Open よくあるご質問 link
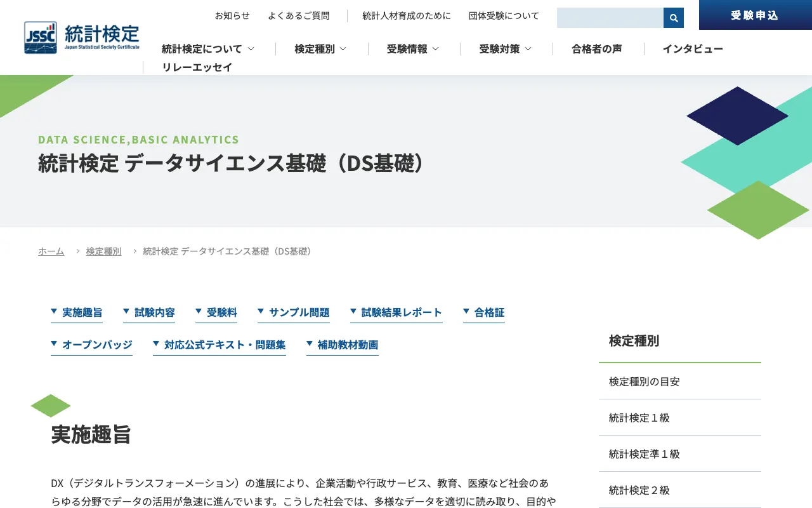 click(x=299, y=16)
